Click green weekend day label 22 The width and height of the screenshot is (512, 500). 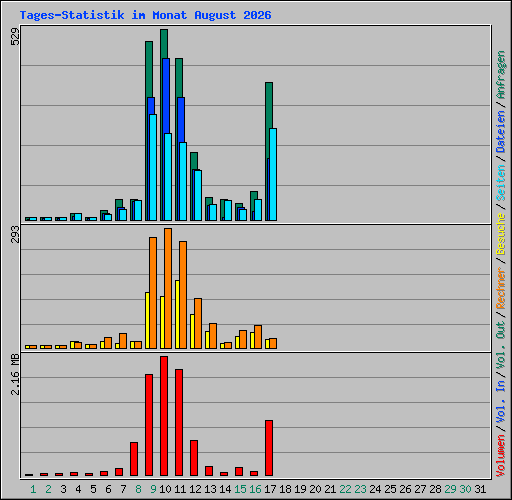[345, 489]
